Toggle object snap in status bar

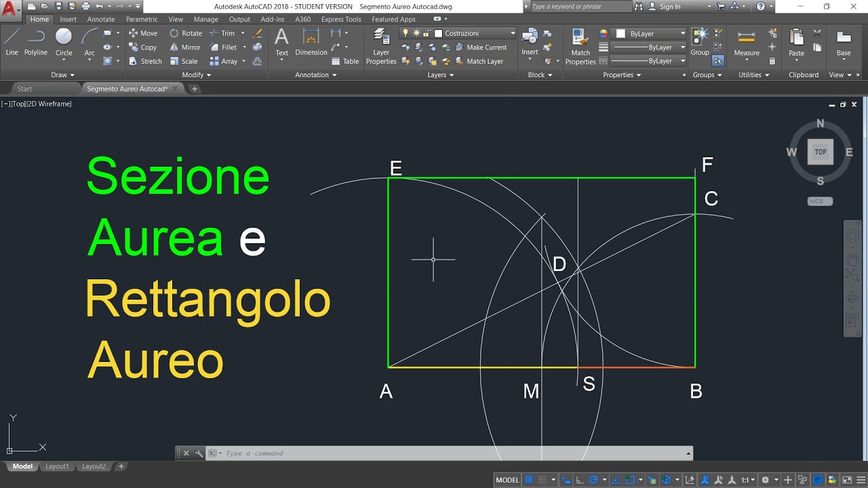coord(631,480)
